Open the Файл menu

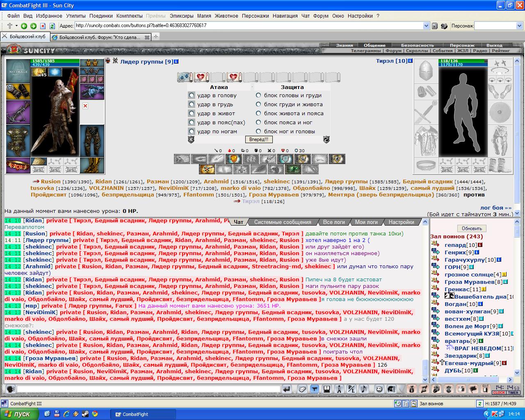(x=13, y=16)
